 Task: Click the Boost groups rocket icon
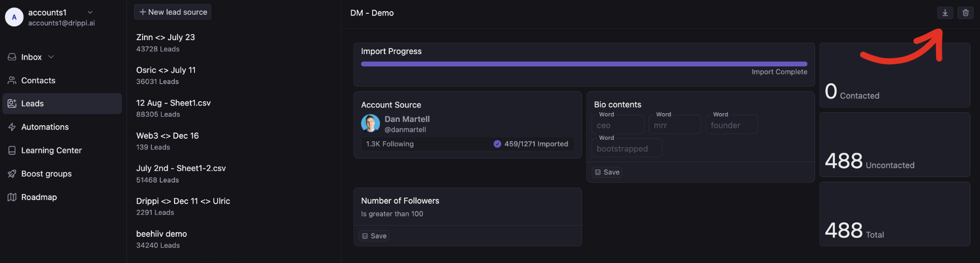coord(12,174)
